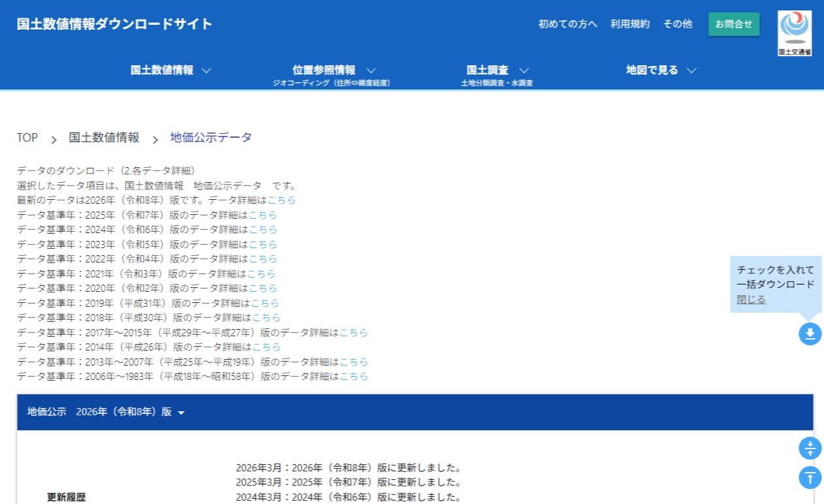Collapse the 地価公示 2026年 panel header
The image size is (824, 504).
(x=107, y=412)
